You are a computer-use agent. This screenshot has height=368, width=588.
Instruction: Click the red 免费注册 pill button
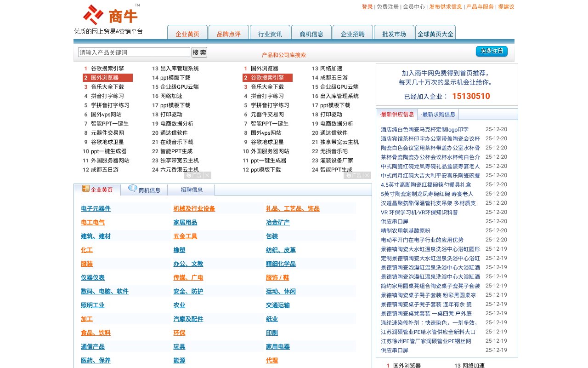click(491, 52)
